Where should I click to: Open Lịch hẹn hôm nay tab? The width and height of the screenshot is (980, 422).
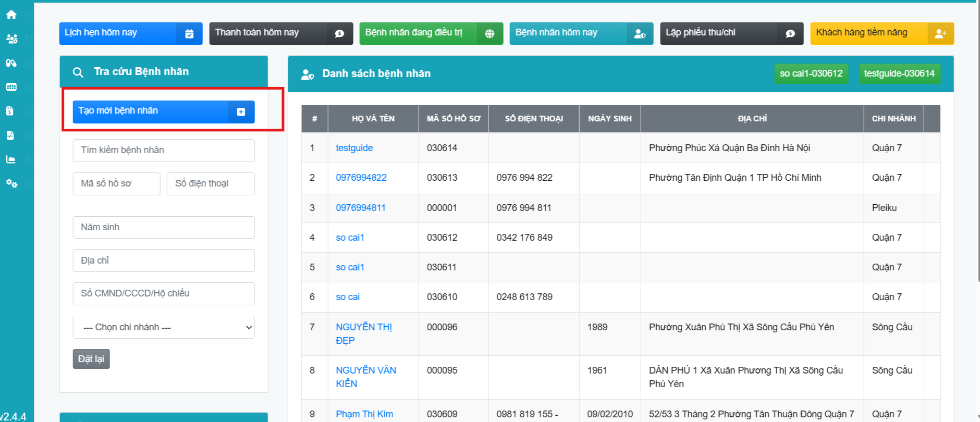click(130, 33)
